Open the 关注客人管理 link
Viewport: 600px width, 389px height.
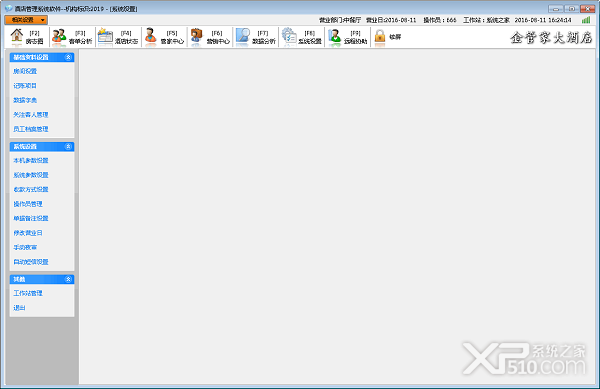click(x=31, y=115)
